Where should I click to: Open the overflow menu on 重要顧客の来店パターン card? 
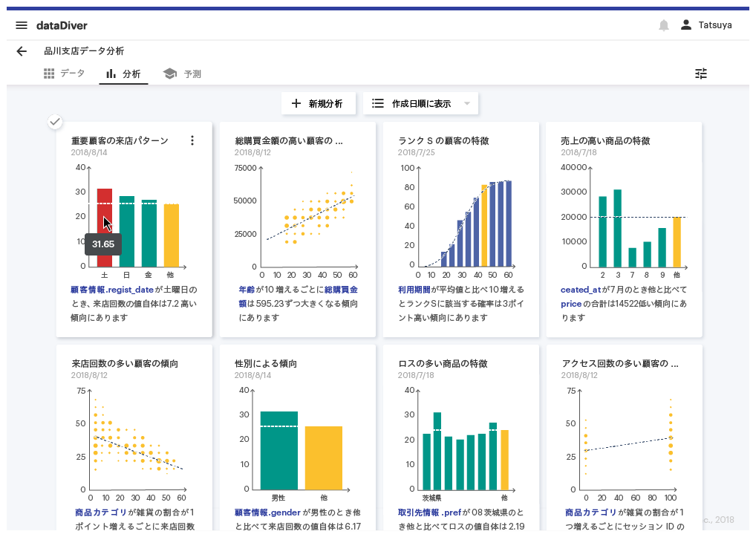click(x=192, y=140)
